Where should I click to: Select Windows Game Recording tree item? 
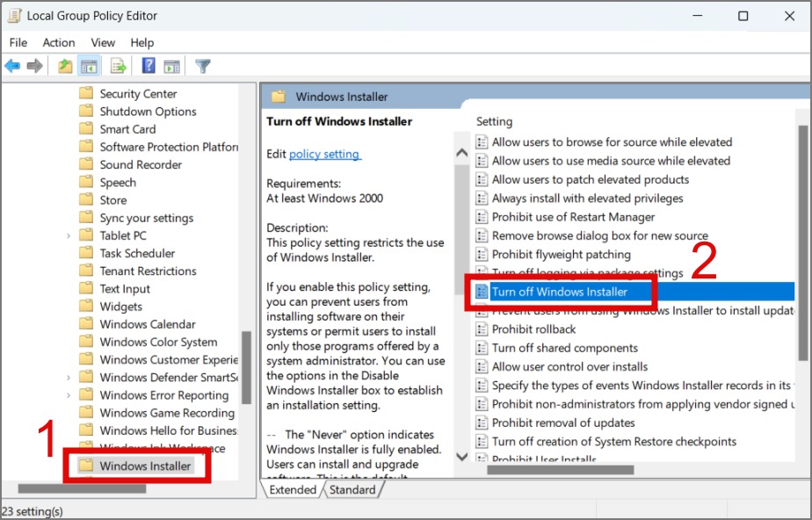(167, 413)
